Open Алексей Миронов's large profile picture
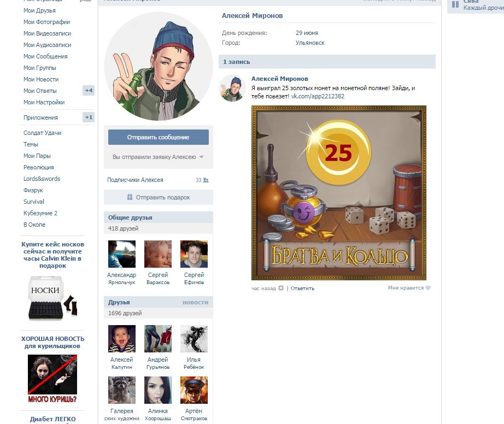The height and width of the screenshot is (424, 504). (x=159, y=66)
